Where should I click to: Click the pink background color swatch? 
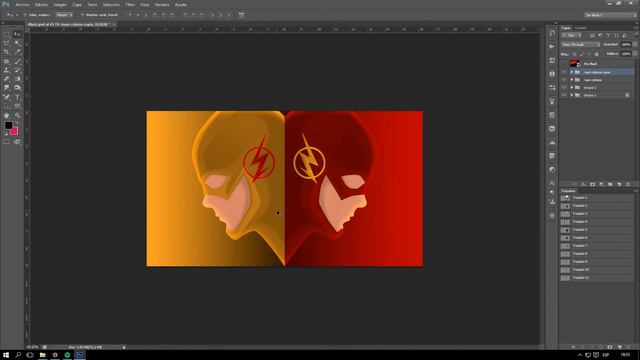pyautogui.click(x=14, y=131)
